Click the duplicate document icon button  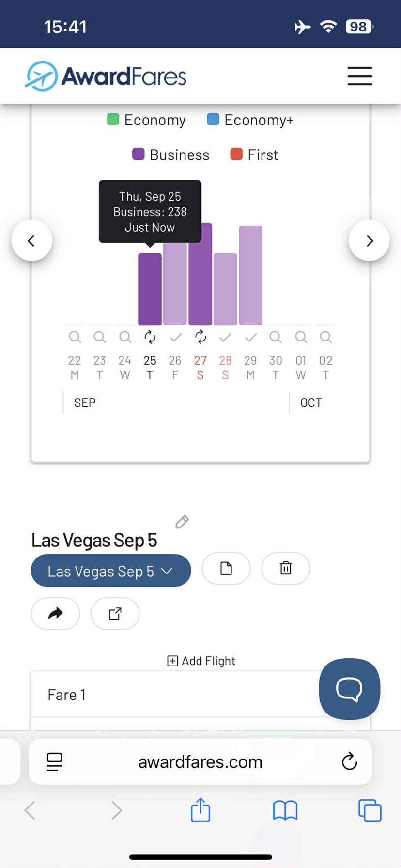[x=226, y=568]
